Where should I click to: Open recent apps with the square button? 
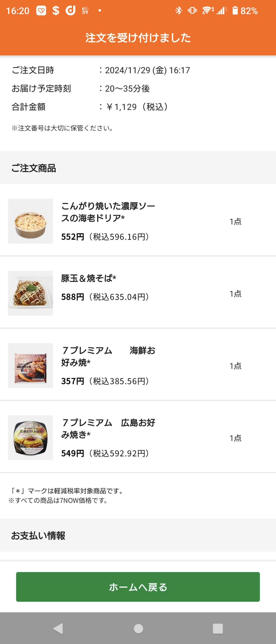click(218, 628)
